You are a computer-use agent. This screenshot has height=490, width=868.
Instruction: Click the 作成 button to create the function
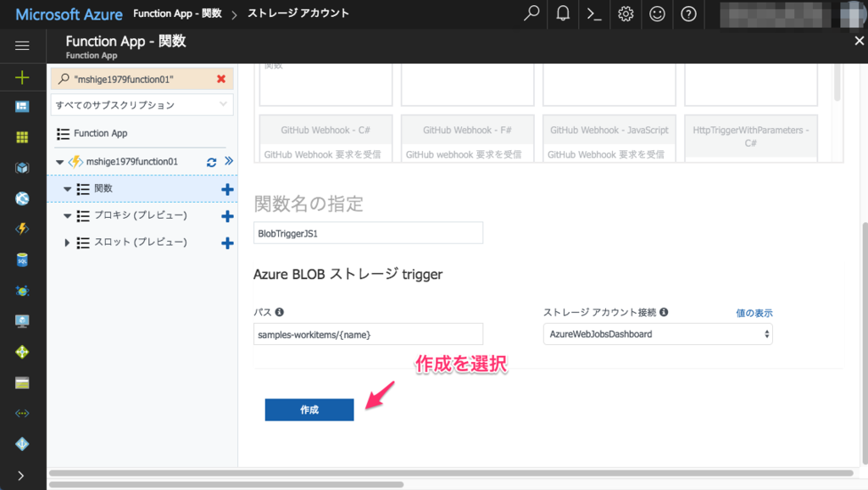click(x=309, y=409)
